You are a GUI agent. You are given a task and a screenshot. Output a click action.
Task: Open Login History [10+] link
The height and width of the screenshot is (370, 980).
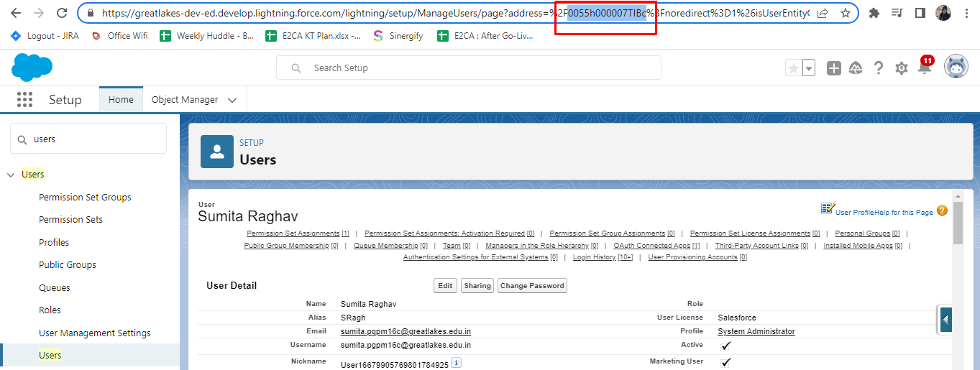coord(603,257)
